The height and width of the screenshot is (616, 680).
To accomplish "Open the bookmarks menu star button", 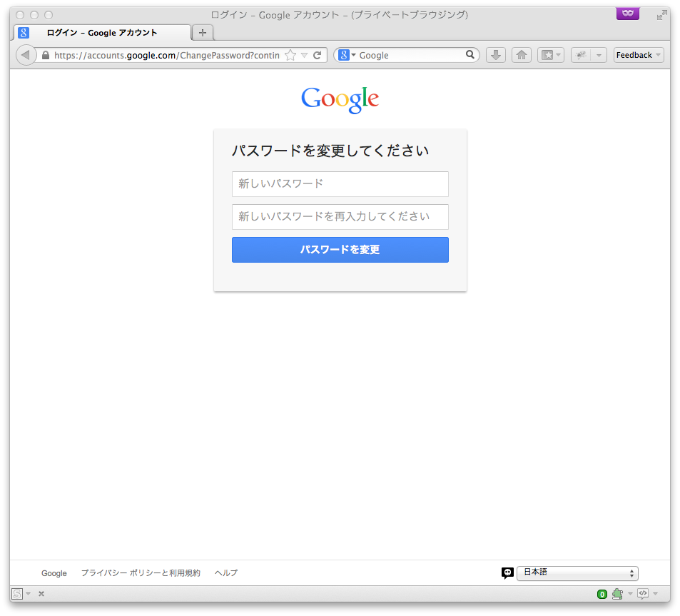I will (548, 55).
